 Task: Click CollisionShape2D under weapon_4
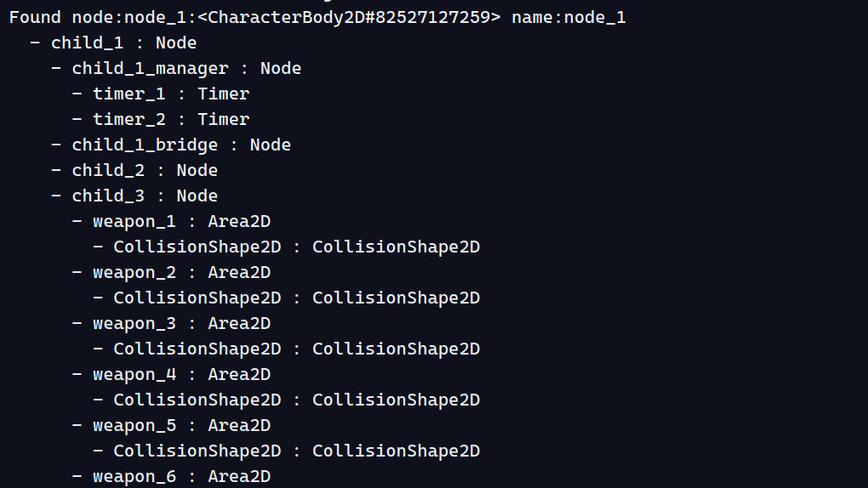coord(286,400)
